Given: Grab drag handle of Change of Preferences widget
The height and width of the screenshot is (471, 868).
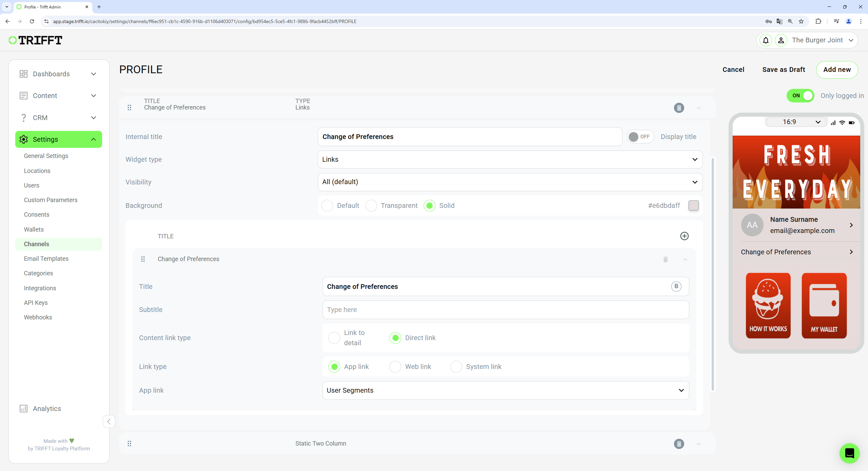Looking at the screenshot, I should [129, 107].
